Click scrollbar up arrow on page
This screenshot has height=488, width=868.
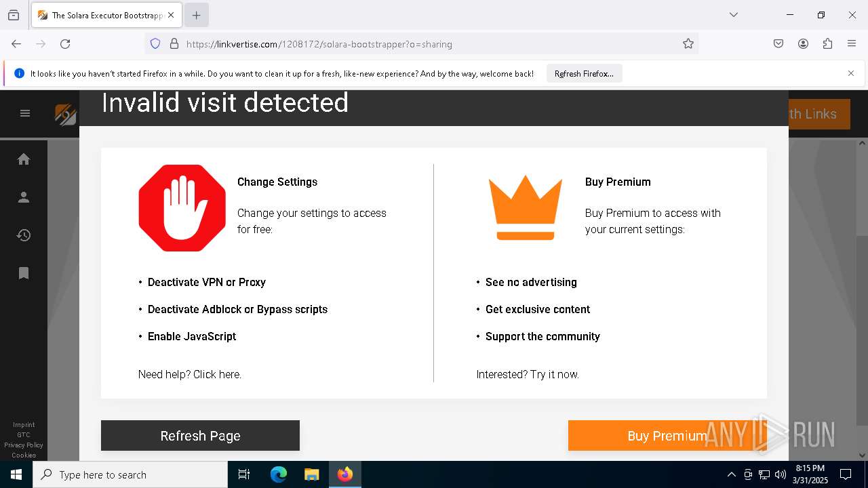coord(862,144)
